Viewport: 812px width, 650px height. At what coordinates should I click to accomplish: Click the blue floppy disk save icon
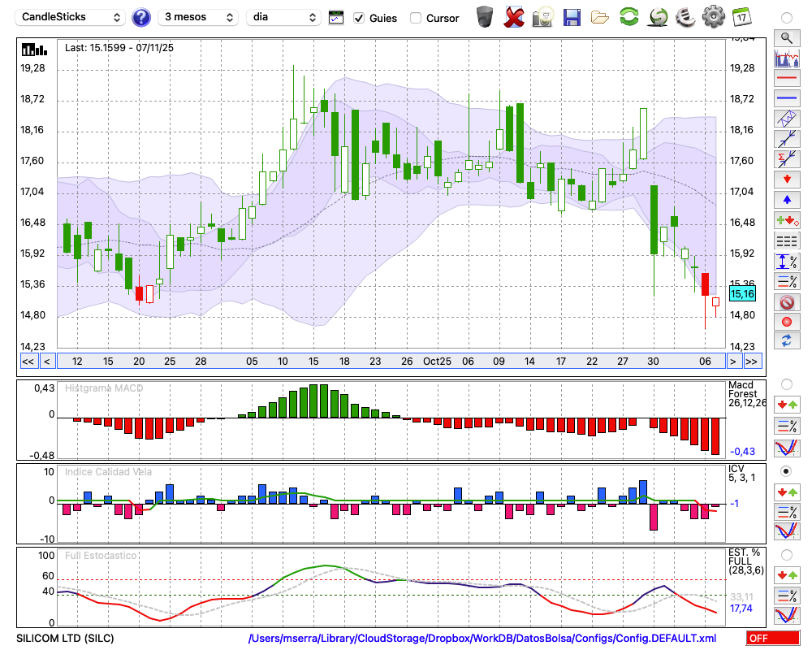tap(572, 16)
